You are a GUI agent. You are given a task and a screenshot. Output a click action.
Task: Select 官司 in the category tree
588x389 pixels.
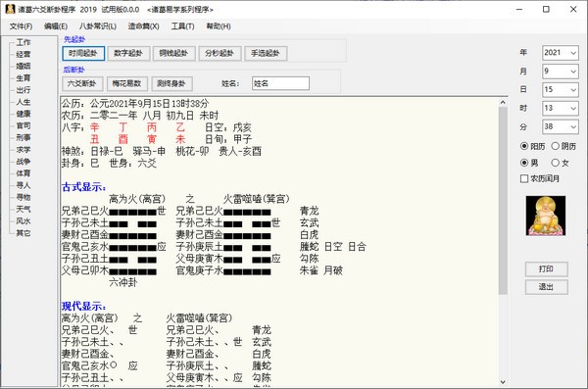[24, 125]
